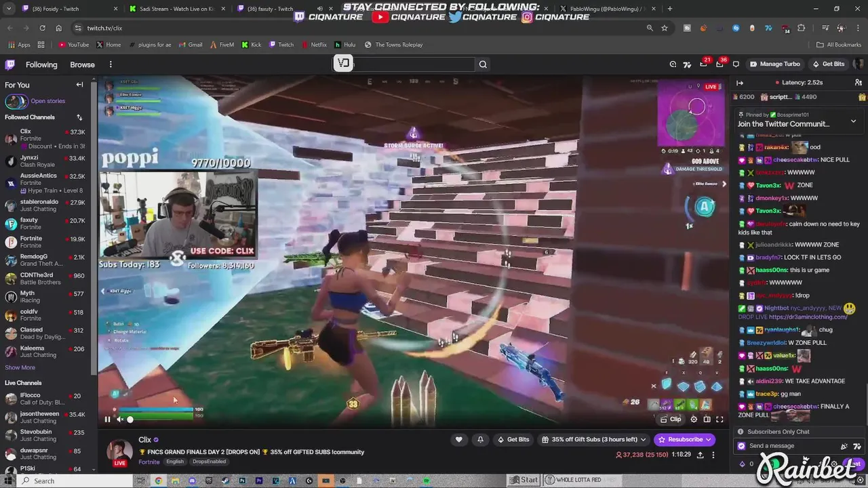Image resolution: width=868 pixels, height=488 pixels.
Task: Open chat community users icon
Action: [859, 83]
